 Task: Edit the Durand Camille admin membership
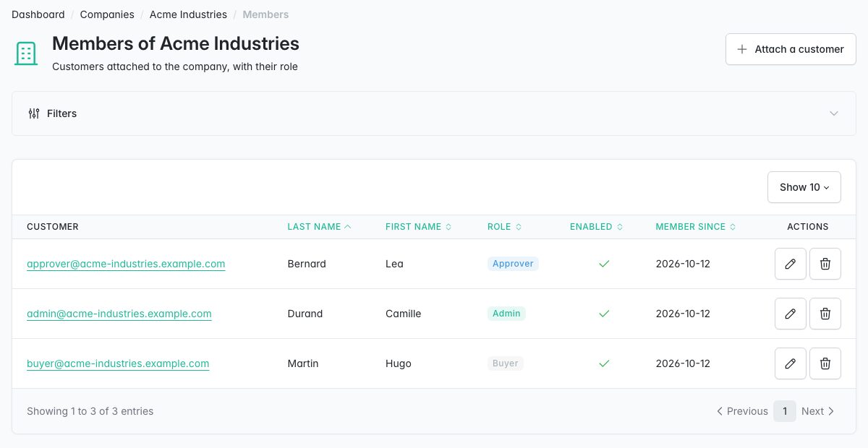[x=791, y=314]
